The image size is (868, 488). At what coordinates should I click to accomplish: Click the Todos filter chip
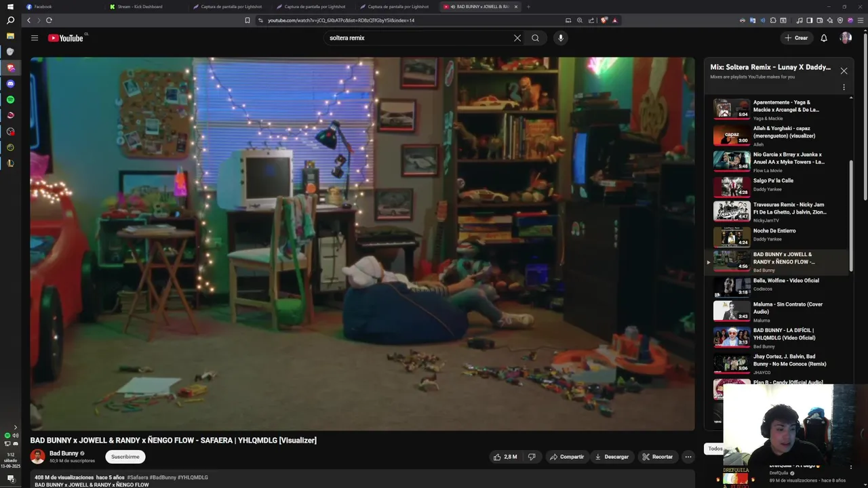click(x=715, y=449)
